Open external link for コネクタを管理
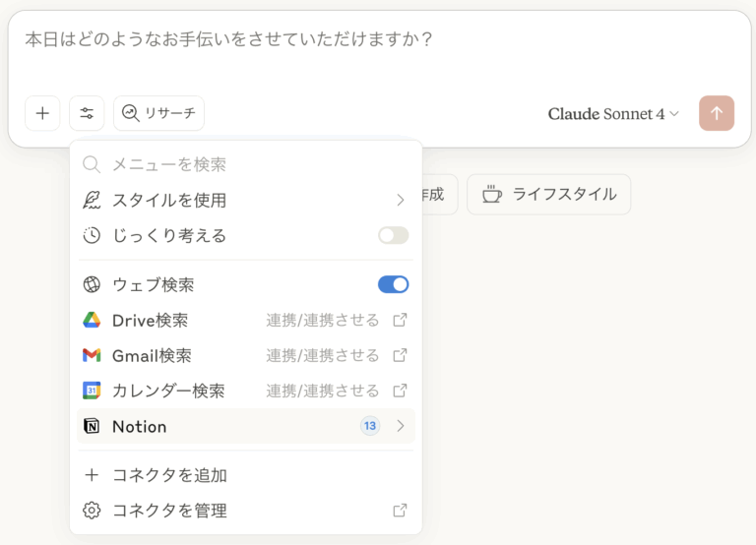Image resolution: width=756 pixels, height=545 pixels. 400,511
